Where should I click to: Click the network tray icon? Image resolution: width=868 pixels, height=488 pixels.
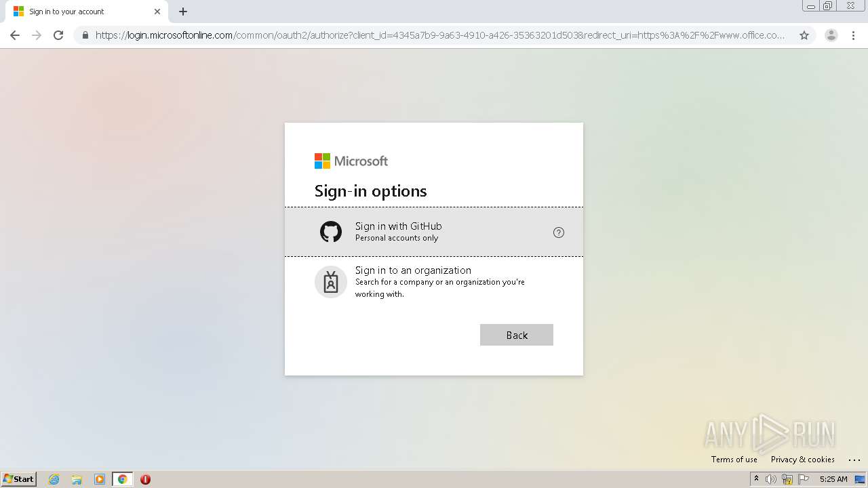787,479
